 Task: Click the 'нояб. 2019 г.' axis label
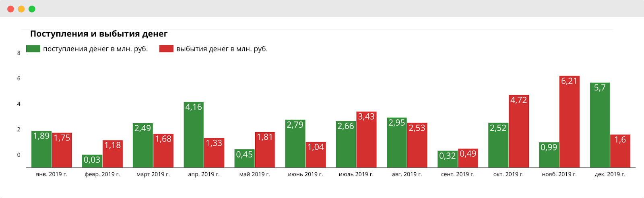559,174
